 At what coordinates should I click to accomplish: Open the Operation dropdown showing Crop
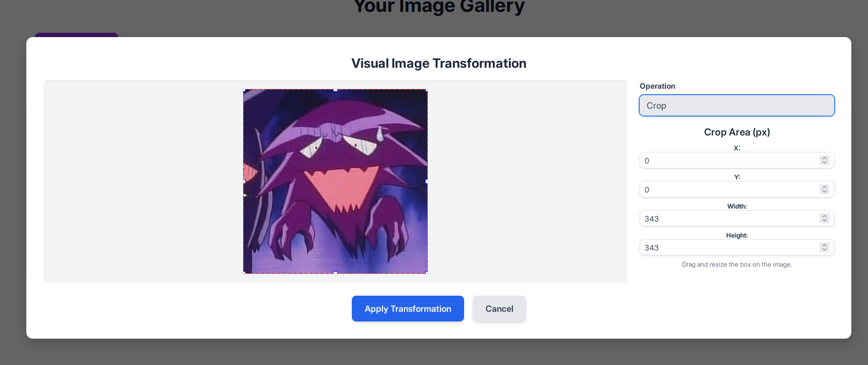pos(736,105)
